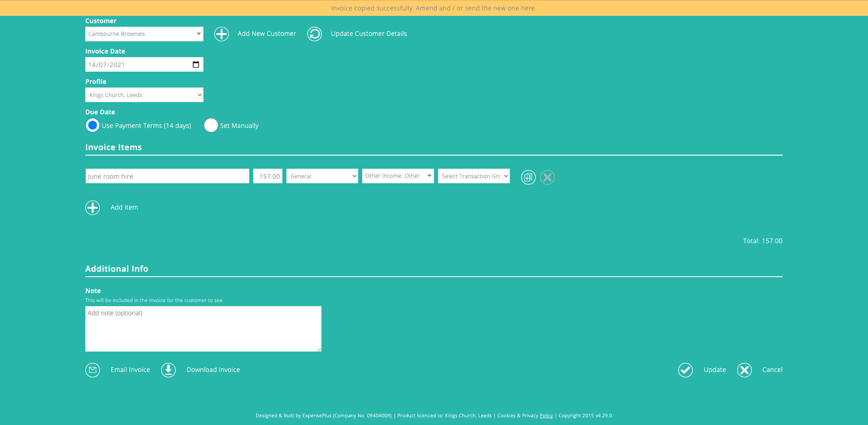The width and height of the screenshot is (868, 425).
Task: Click the Add New Customer plus icon
Action: point(221,34)
